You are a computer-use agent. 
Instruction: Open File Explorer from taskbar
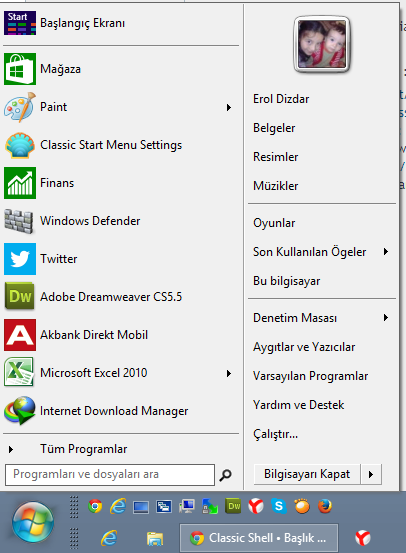coord(155,539)
